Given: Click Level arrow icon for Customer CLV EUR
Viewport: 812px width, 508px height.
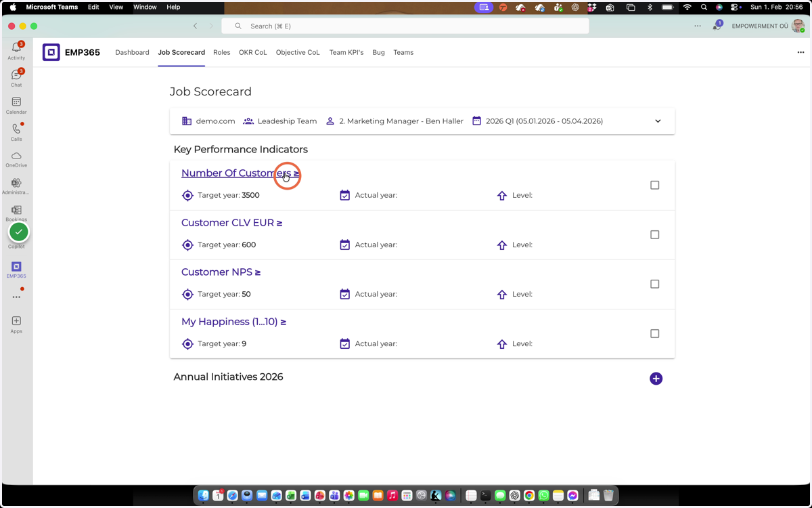Looking at the screenshot, I should coord(502,245).
